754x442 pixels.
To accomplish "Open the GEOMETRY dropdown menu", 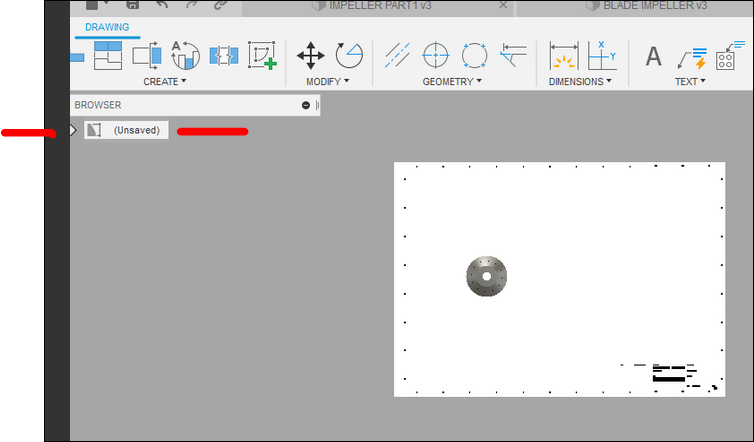I will pos(452,82).
